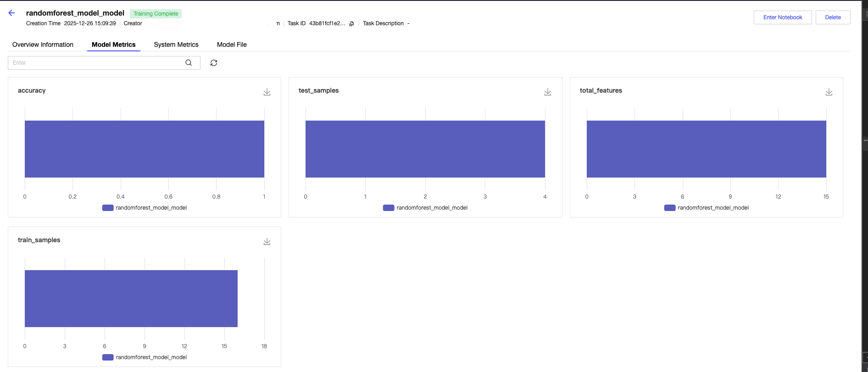Image resolution: width=868 pixels, height=372 pixels.
Task: Copy the Task ID with the copy icon
Action: point(351,24)
